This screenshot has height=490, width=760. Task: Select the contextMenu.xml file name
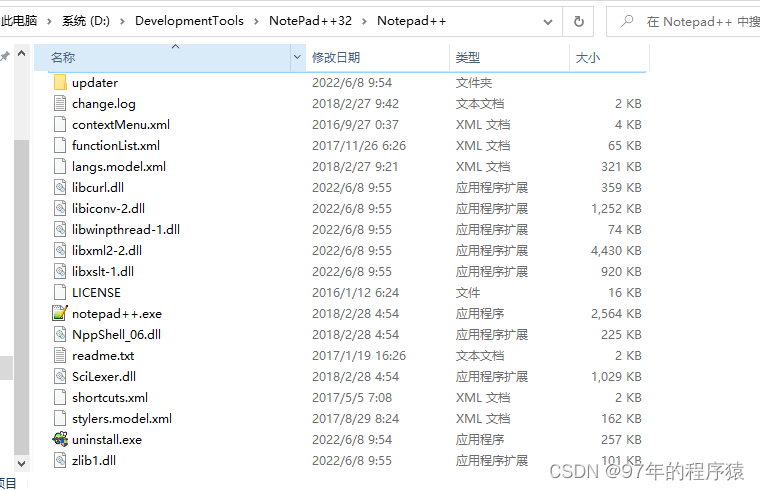click(121, 125)
